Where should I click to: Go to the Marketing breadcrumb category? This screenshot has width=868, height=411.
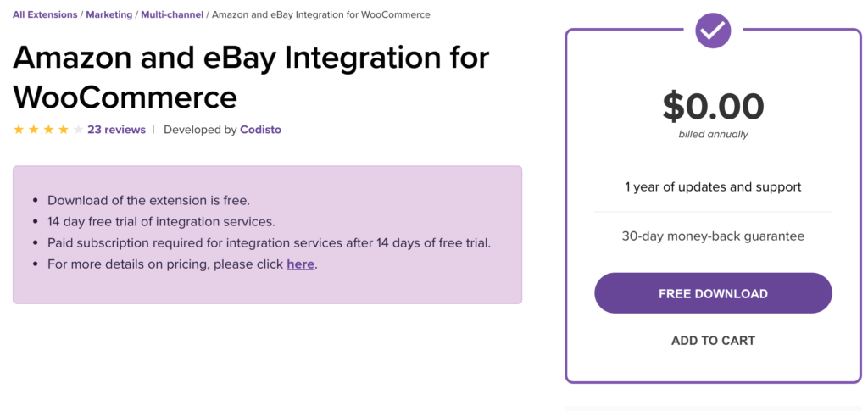click(x=108, y=14)
